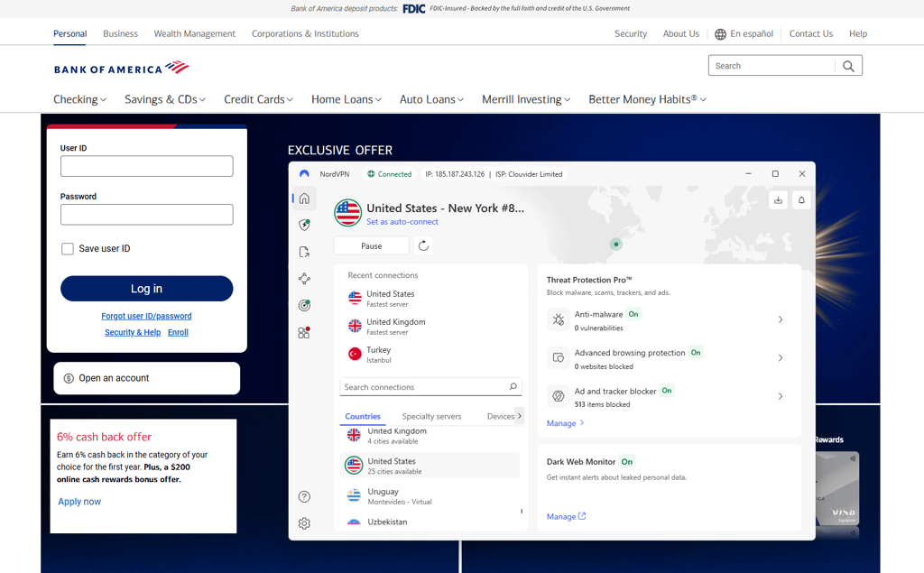Click the Uruguay flag in countries list
This screenshot has width=924, height=573.
coord(354,495)
